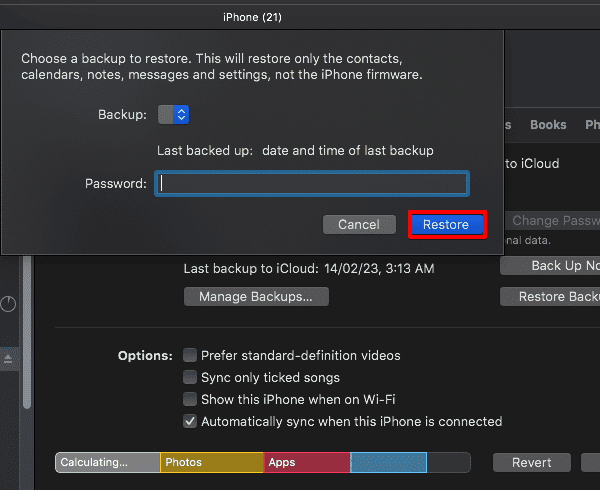
Task: Toggle Show this iPhone when on Wi-Fi
Action: [190, 400]
